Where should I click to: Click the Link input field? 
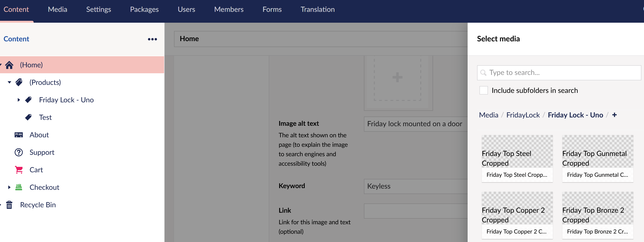coord(416,211)
